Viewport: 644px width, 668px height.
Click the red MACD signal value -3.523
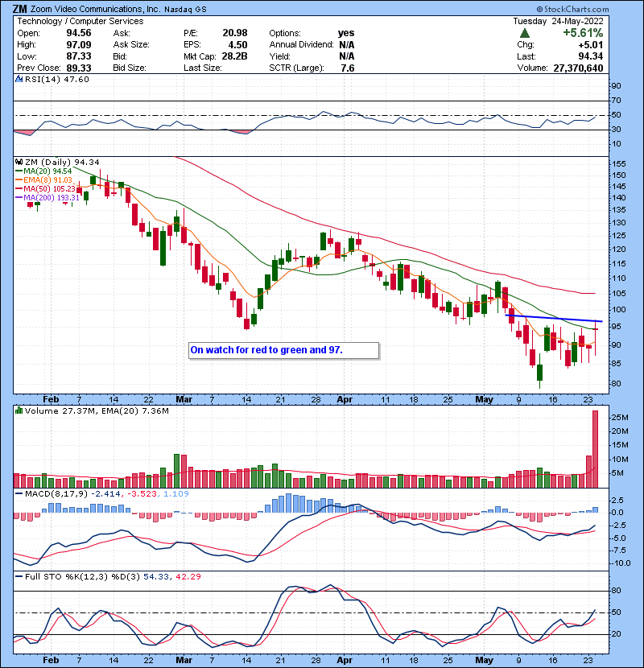click(x=142, y=494)
